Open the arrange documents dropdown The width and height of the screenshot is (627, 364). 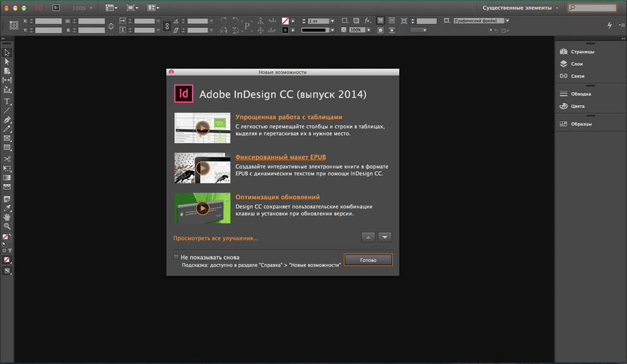pyautogui.click(x=153, y=8)
